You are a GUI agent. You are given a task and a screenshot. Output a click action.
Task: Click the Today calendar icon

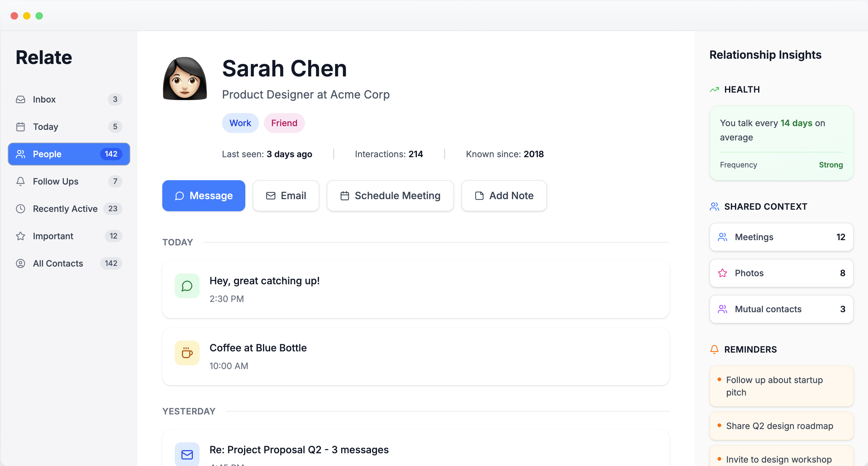click(x=21, y=127)
